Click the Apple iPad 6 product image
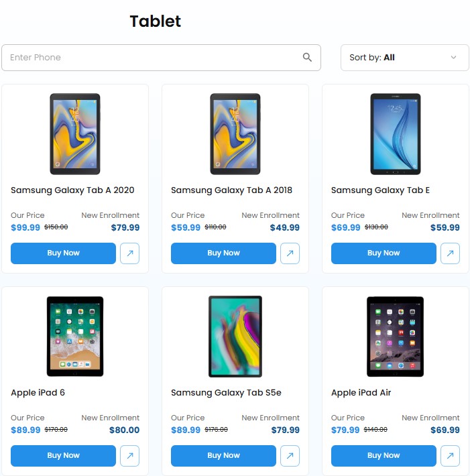Image resolution: width=470 pixels, height=476 pixels. click(75, 337)
